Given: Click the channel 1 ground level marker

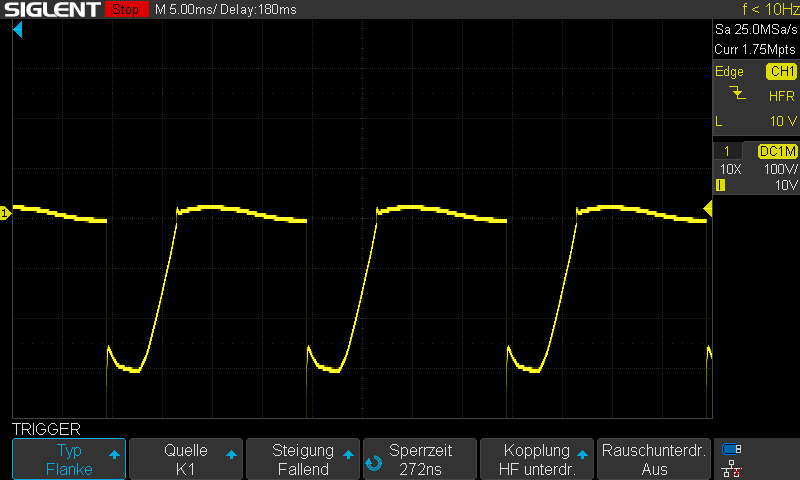Looking at the screenshot, I should 5,213.
